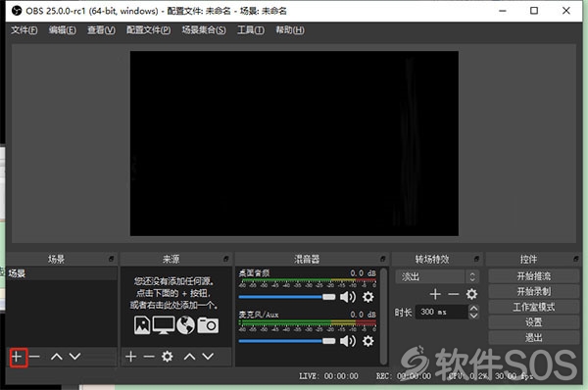Minimize the OBS window
588x390 pixels.
(503, 11)
